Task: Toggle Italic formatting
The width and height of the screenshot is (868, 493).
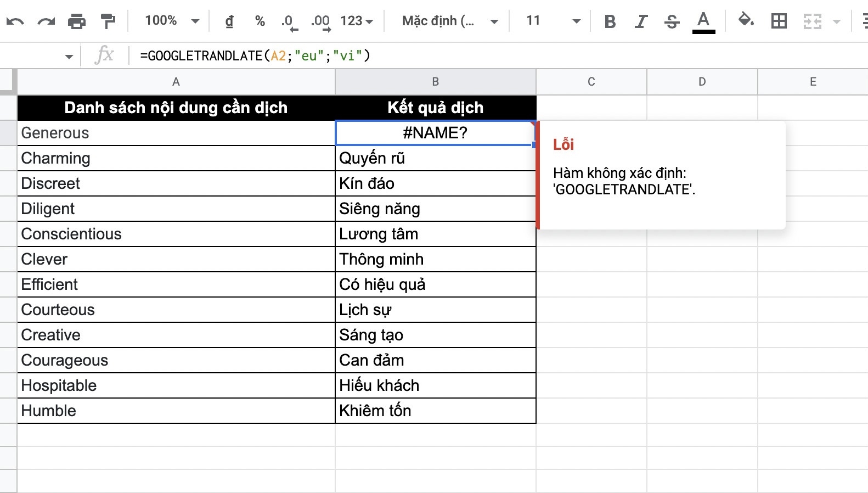Action: [640, 21]
